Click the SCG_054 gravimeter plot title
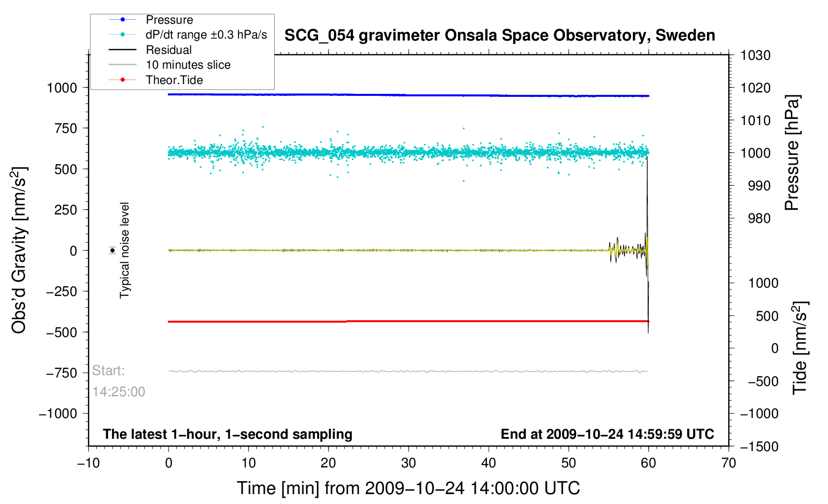 click(499, 36)
